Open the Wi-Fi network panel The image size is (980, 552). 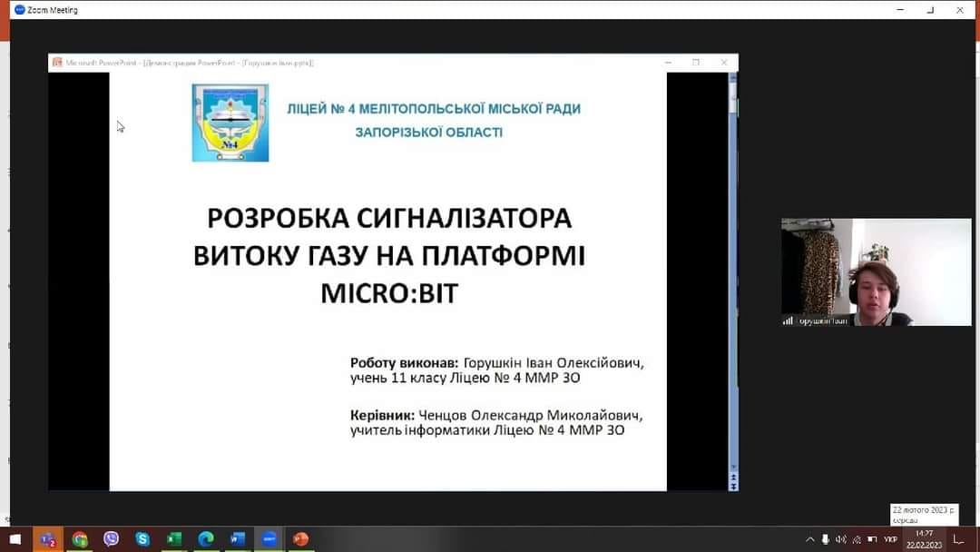pos(857,539)
